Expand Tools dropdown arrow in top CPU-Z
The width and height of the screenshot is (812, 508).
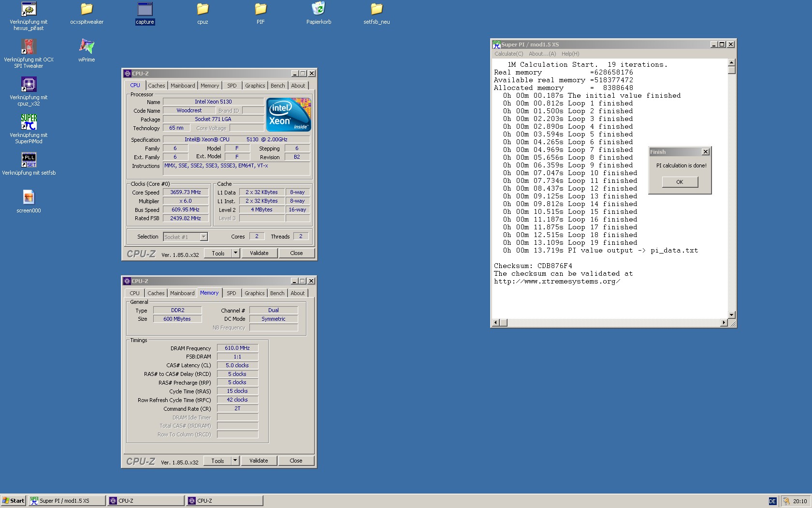235,253
